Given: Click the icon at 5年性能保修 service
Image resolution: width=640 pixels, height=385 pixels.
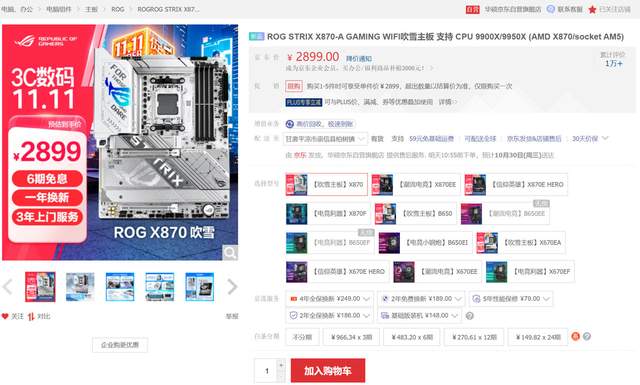Looking at the screenshot, I should tap(476, 299).
